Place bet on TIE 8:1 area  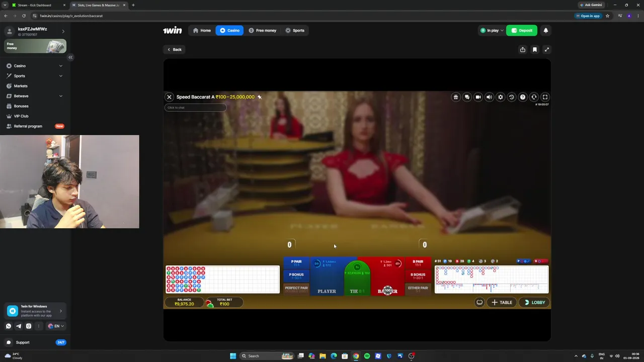(x=357, y=279)
